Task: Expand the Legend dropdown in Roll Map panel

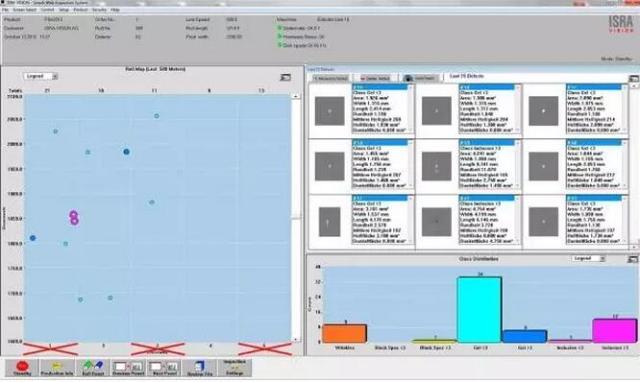Action: (41, 76)
